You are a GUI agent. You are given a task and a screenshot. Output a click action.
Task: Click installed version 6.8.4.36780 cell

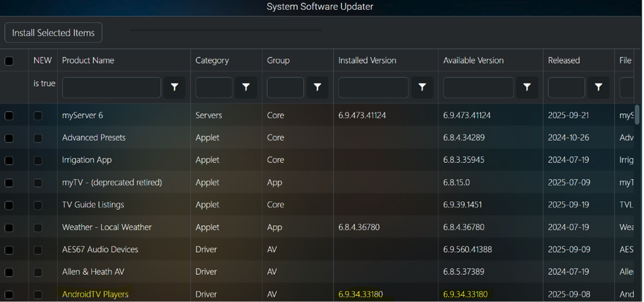[359, 227]
